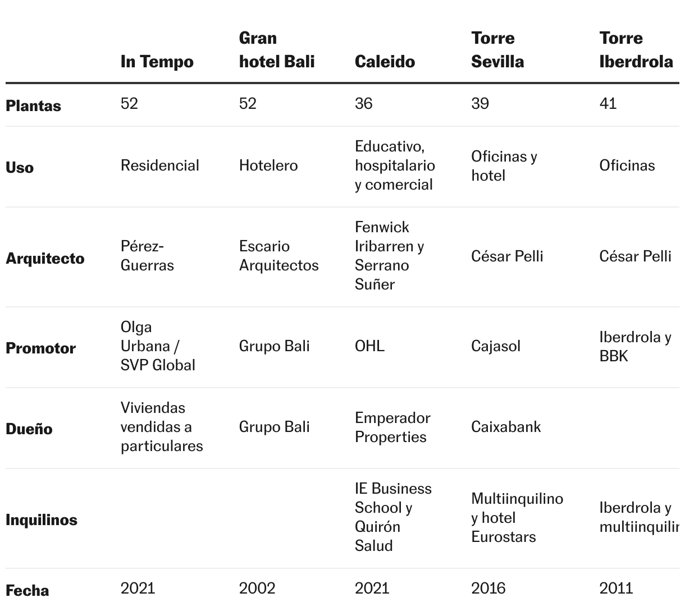
Task: Select the Plantas row label
Action: (x=34, y=105)
